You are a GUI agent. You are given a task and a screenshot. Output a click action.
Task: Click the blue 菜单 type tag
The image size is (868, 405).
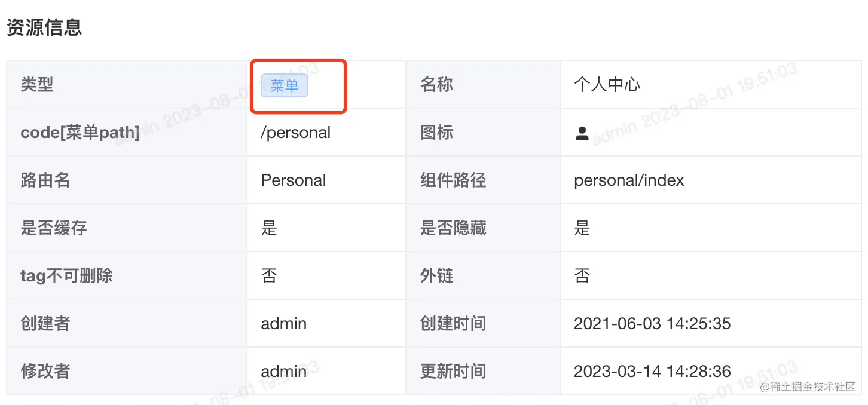click(285, 85)
